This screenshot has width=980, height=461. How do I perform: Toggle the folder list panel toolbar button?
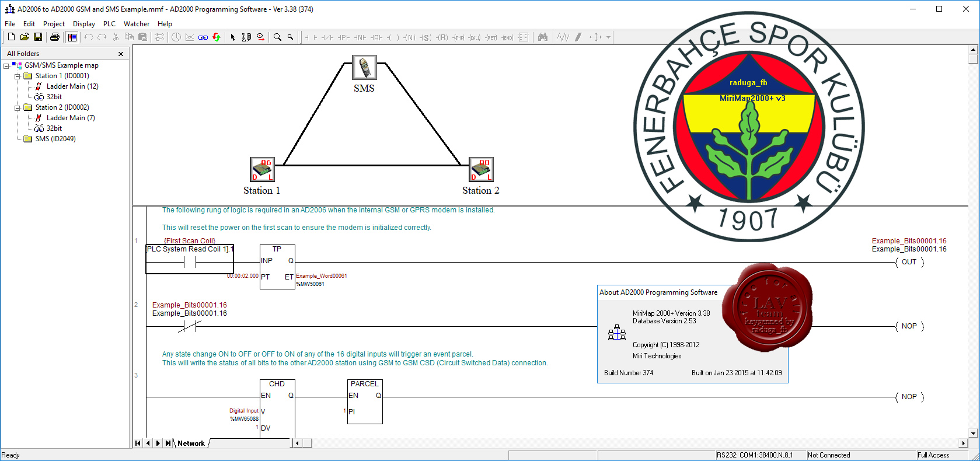[72, 37]
